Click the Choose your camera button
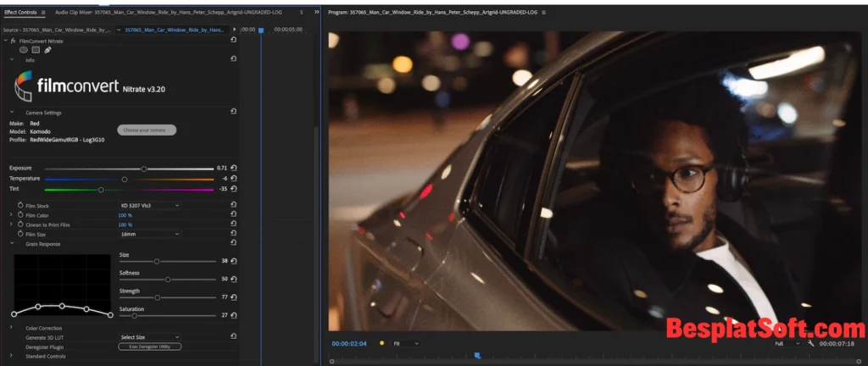This screenshot has height=366, width=868. point(147,130)
